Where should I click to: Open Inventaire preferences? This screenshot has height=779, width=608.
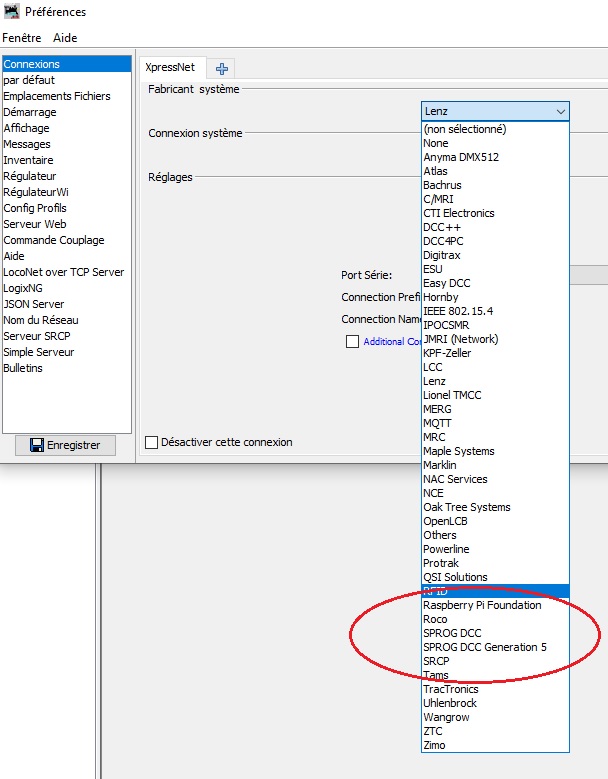coord(67,160)
